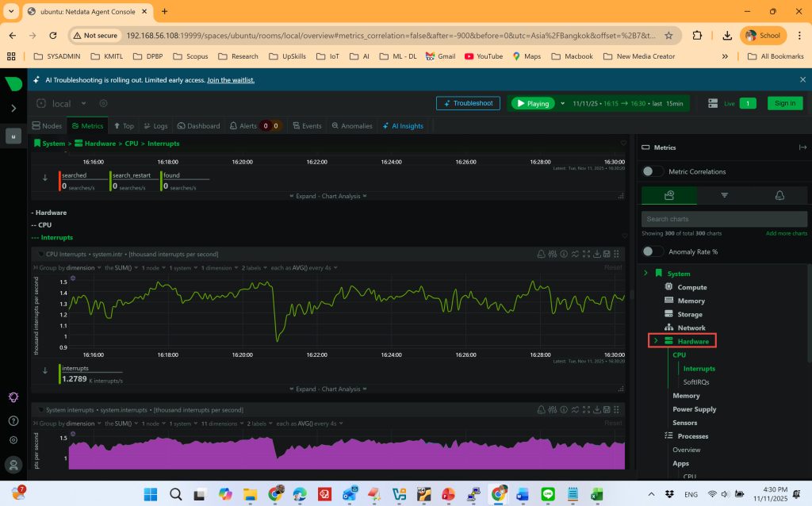Click the alert bell icon on CPU Interrupts chart
This screenshot has height=506, width=812.
point(542,254)
